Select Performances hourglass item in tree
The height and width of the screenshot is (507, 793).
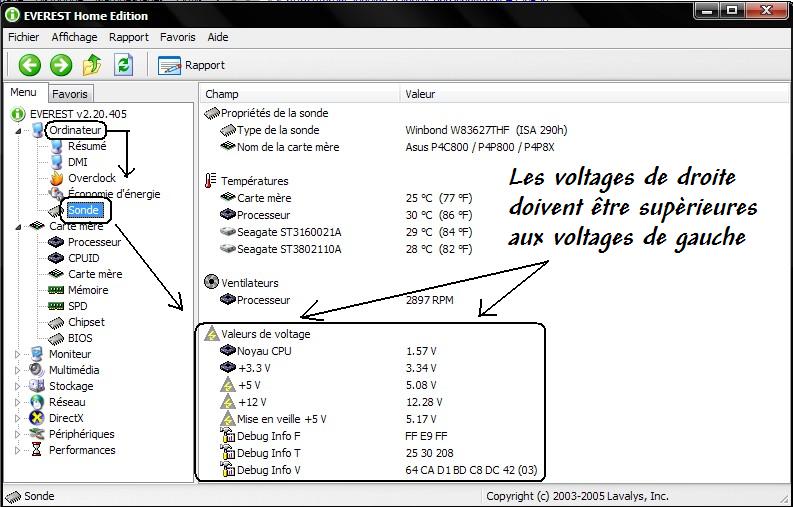pos(38,450)
